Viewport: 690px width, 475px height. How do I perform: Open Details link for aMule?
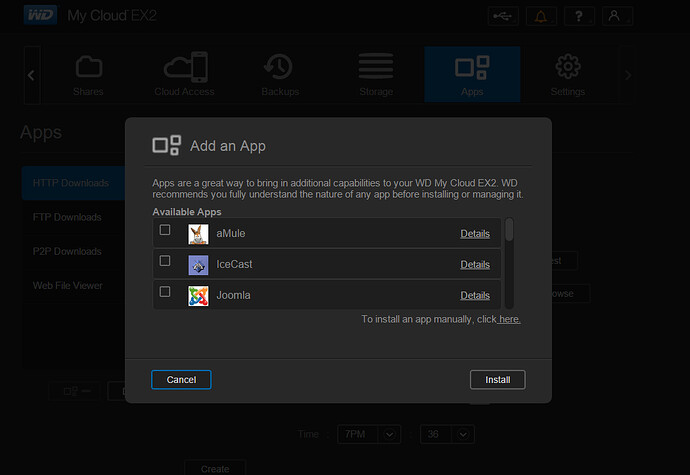click(475, 234)
